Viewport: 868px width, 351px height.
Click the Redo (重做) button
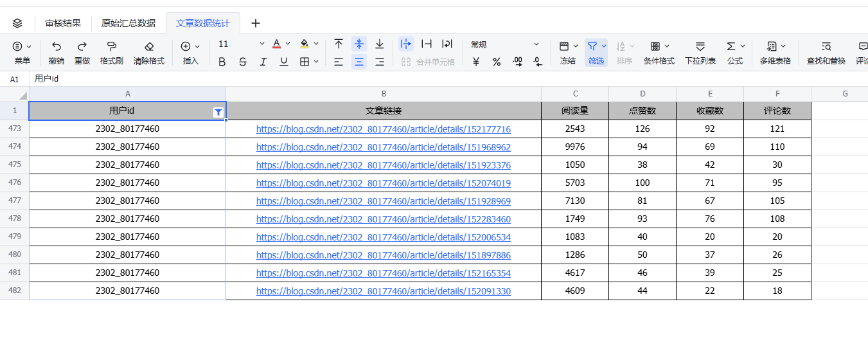pos(82,53)
